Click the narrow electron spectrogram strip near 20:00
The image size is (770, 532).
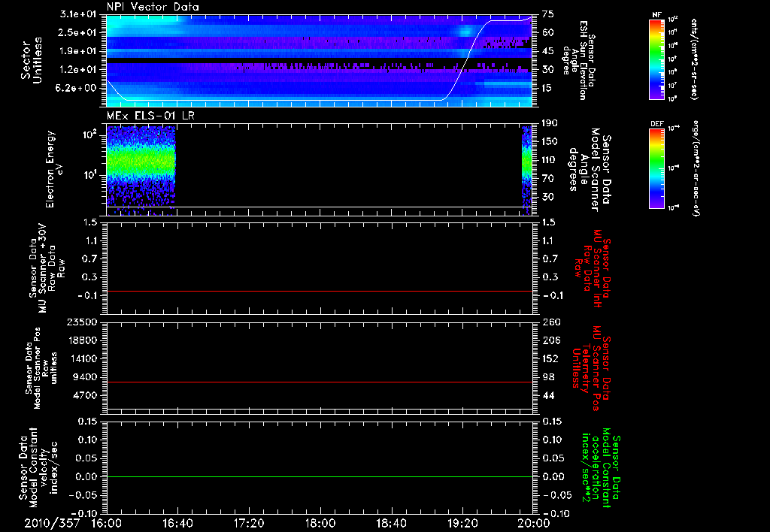point(527,169)
